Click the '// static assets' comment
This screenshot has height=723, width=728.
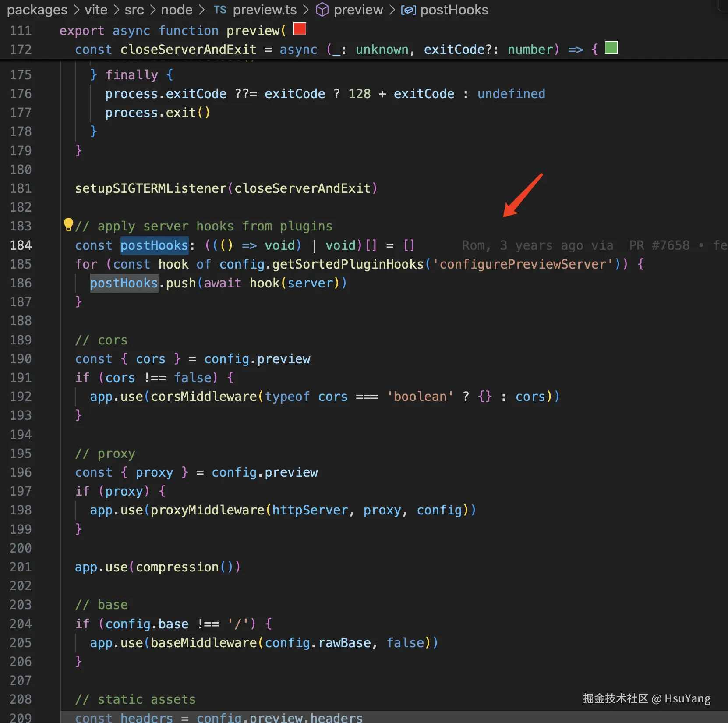point(135,699)
